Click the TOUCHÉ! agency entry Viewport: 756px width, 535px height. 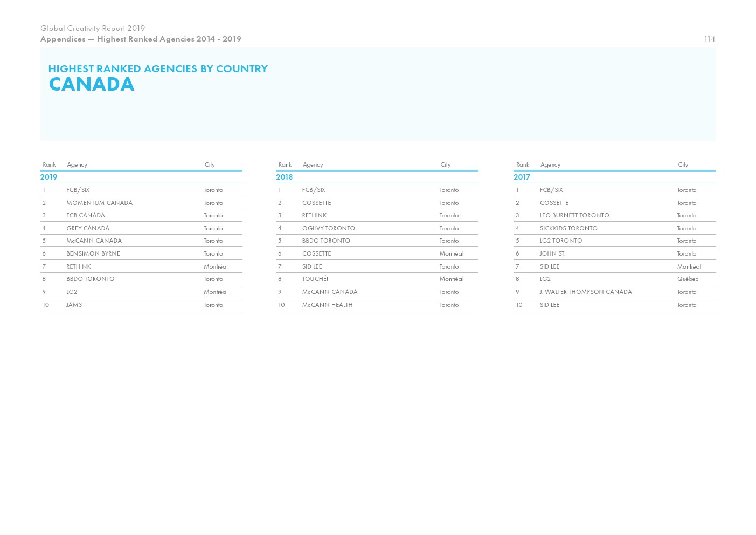pos(315,279)
